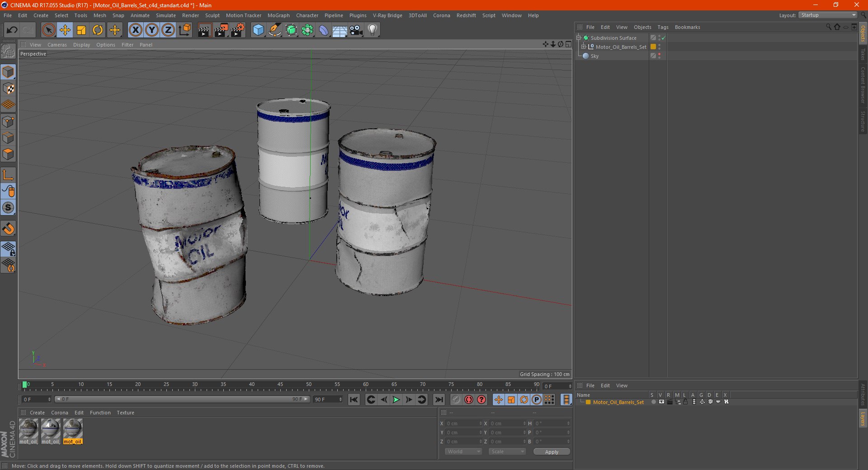This screenshot has width=868, height=470.
Task: Open the Simulate menu
Action: 166,15
